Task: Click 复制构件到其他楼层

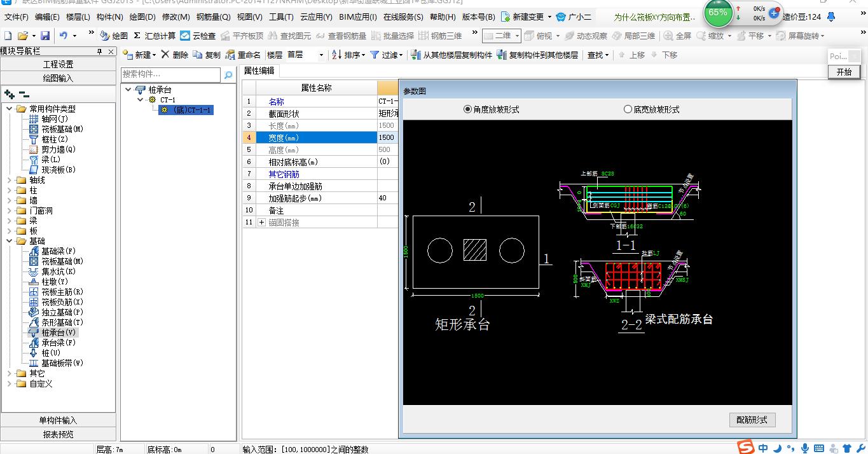Action: pos(538,55)
